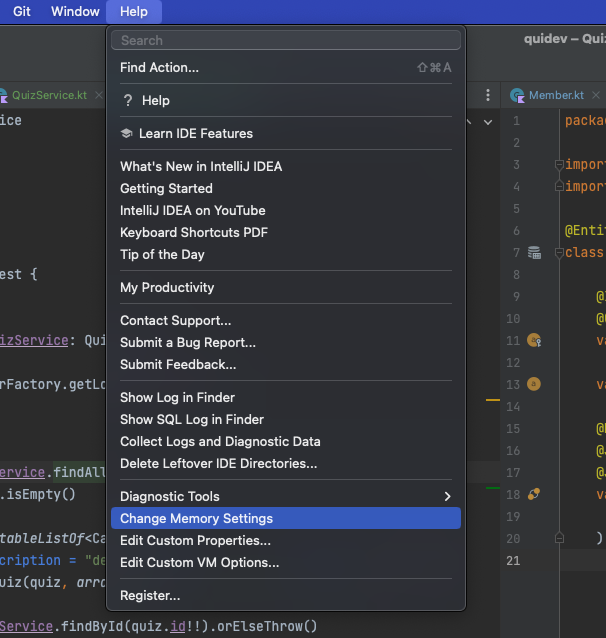Screen dimensions: 606x638
Task: Select Learn IDE Features
Action: [286, 133]
